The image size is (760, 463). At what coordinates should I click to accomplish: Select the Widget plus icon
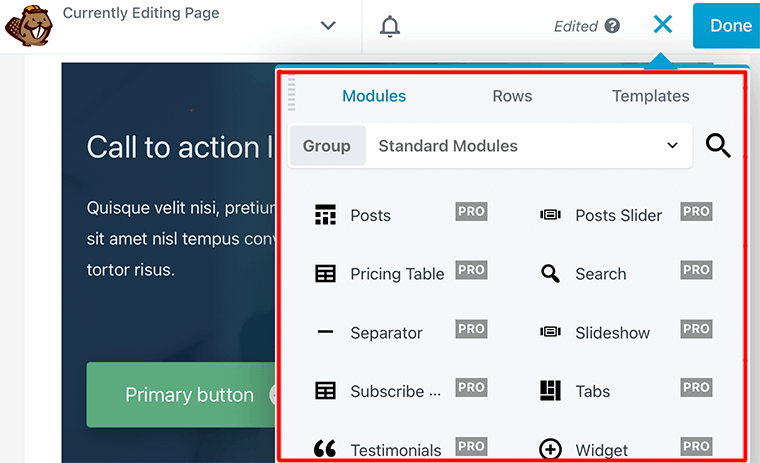(550, 449)
